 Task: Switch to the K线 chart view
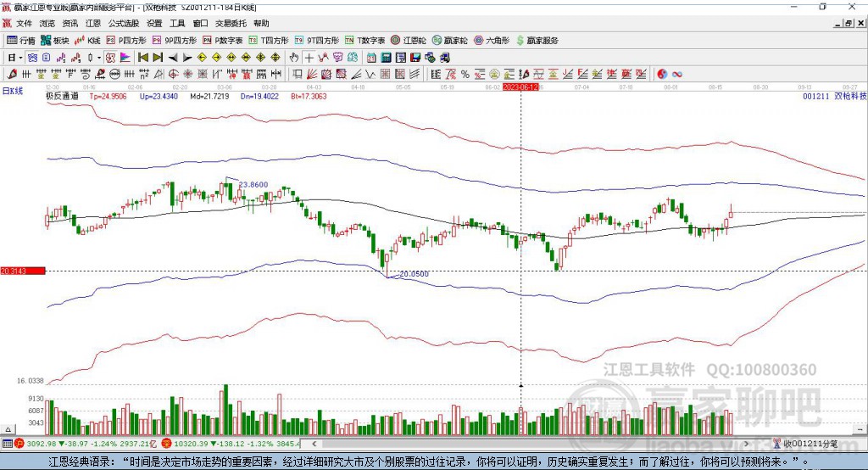pos(87,41)
